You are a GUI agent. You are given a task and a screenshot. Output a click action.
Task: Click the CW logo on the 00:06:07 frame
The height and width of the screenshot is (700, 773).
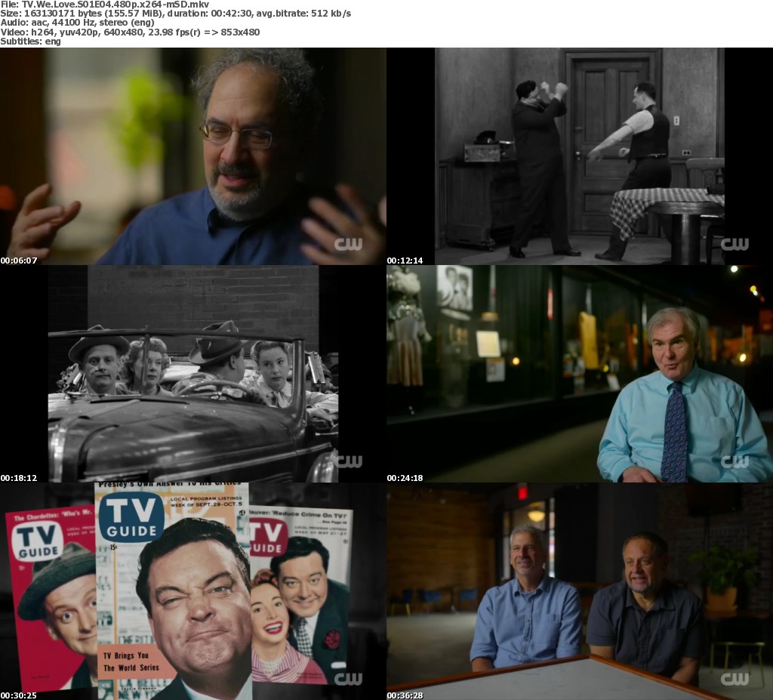(x=348, y=244)
